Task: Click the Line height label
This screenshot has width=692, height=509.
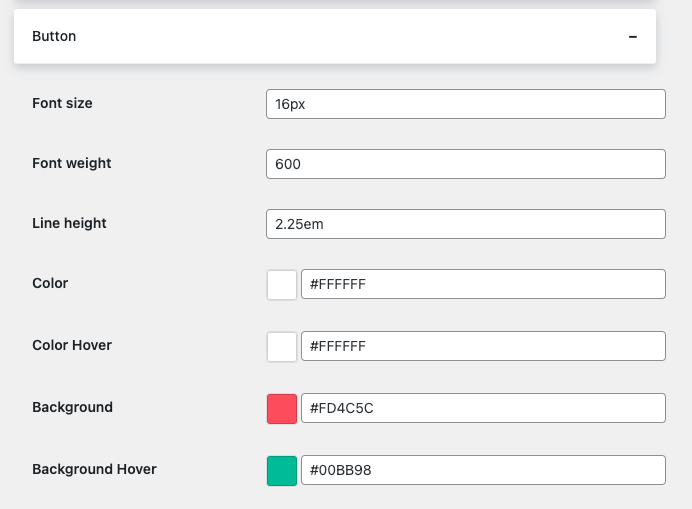Action: pyautogui.click(x=69, y=223)
